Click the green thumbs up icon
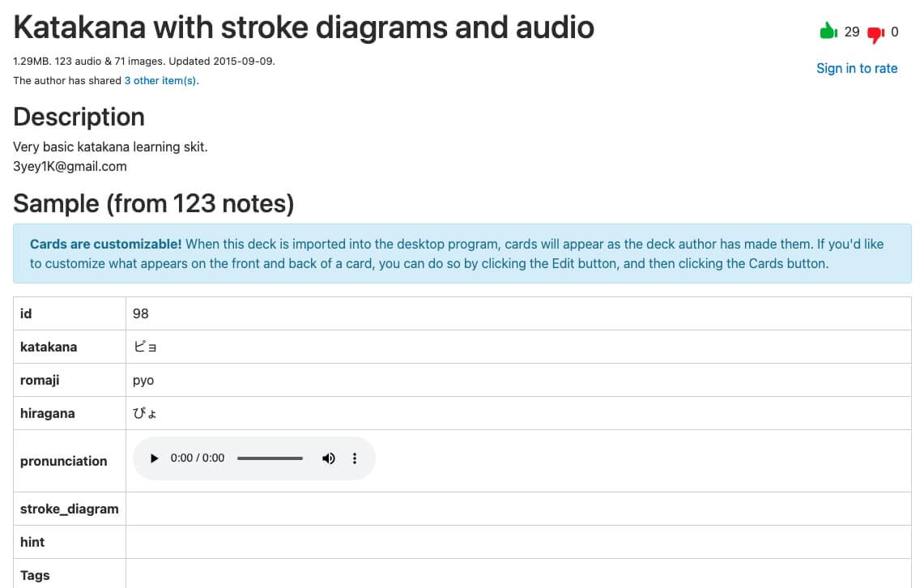The height and width of the screenshot is (588, 924). coord(828,32)
